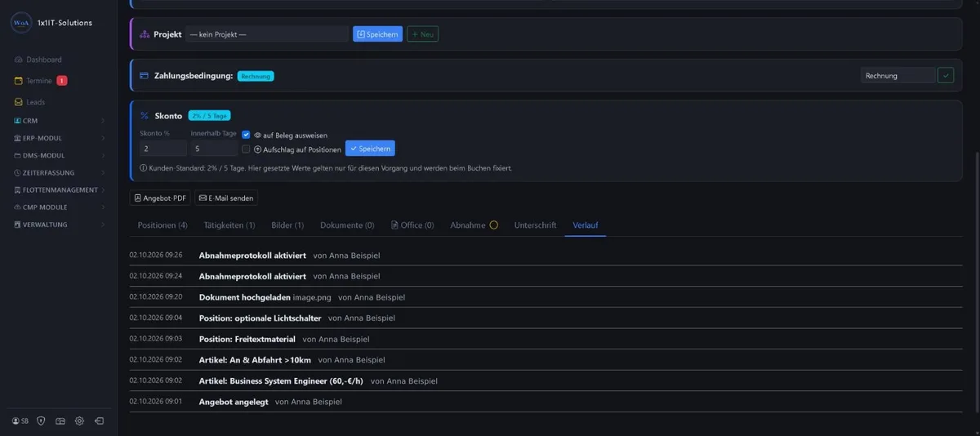Open Leads in the sidebar
This screenshot has height=436, width=980.
point(29,102)
